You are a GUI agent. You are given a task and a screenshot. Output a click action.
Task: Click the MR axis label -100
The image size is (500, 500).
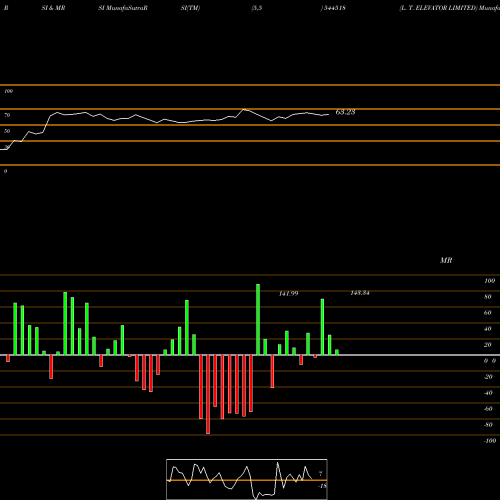click(x=490, y=441)
